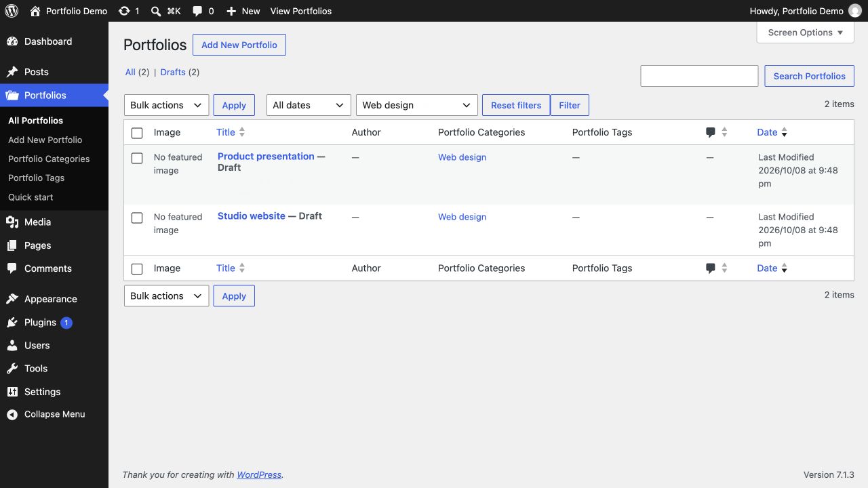Click the Search Portfolios button
This screenshot has width=868, height=488.
809,76
